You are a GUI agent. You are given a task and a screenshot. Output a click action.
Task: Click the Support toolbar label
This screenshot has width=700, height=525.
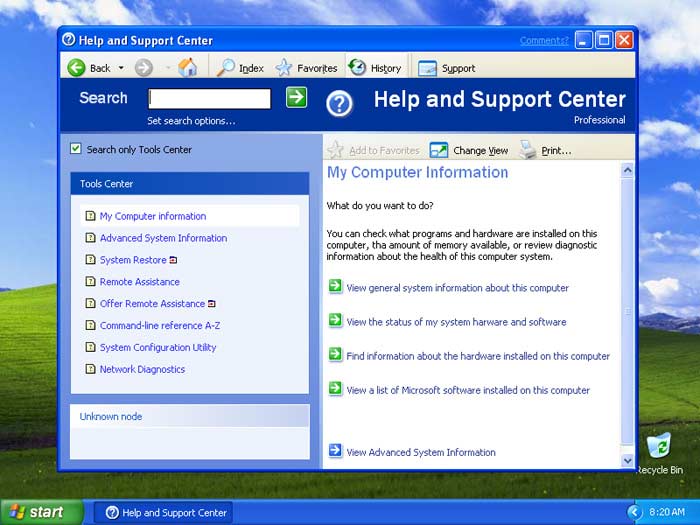pos(458,68)
